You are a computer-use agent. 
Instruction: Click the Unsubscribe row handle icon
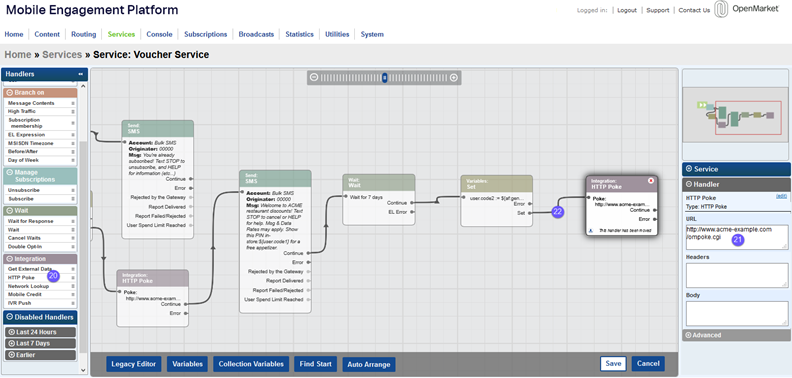point(73,191)
